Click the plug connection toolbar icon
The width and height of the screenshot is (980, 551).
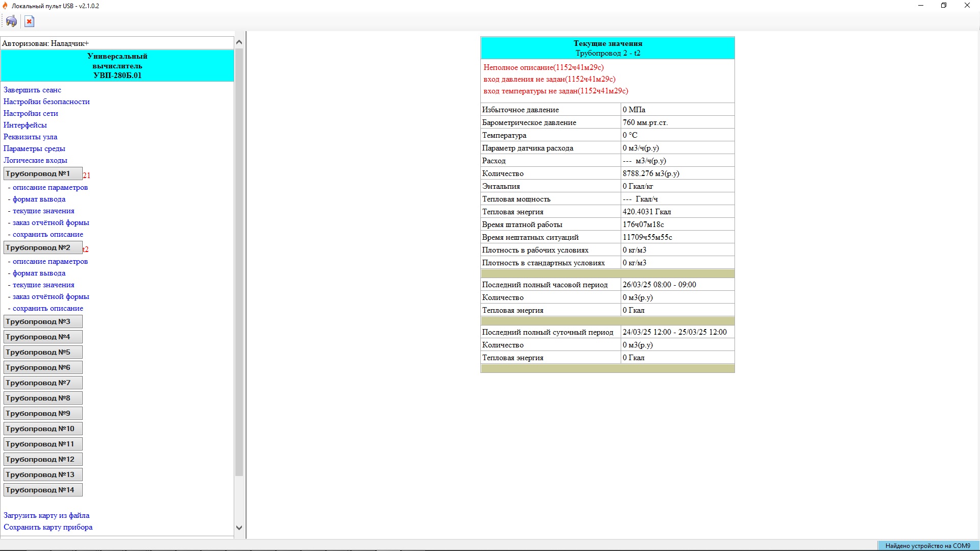[11, 21]
